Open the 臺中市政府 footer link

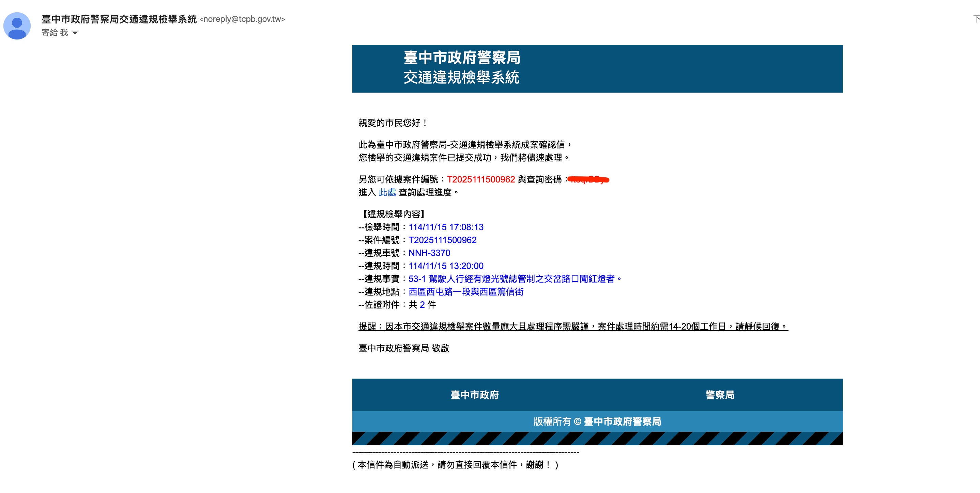[474, 395]
